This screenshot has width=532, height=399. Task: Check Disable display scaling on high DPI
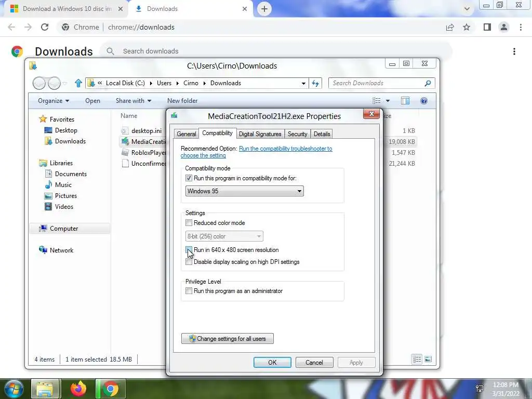[189, 262]
